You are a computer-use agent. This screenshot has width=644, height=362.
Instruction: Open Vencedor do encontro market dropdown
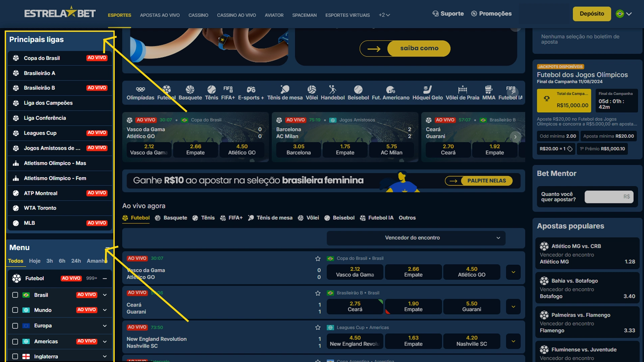pos(416,238)
